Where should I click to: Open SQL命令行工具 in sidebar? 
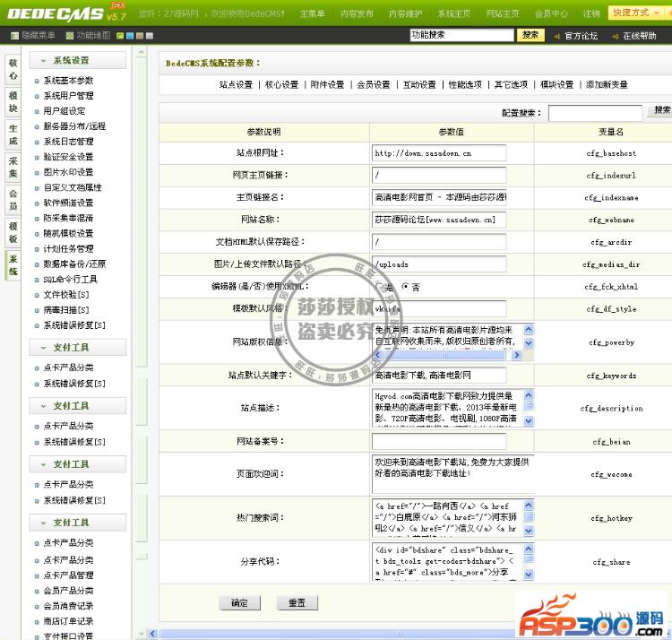(70, 280)
